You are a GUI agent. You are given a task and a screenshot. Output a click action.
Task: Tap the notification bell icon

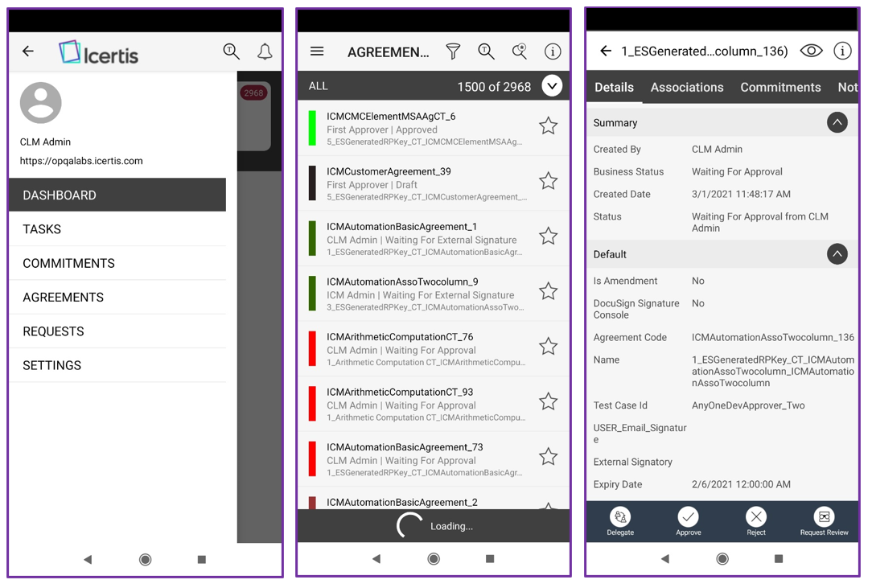pos(264,52)
